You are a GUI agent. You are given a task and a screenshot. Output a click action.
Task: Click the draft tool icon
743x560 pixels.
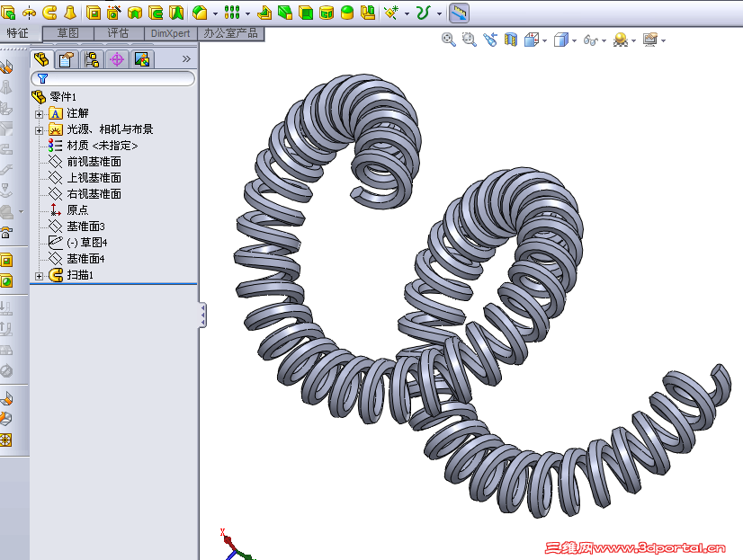point(285,13)
